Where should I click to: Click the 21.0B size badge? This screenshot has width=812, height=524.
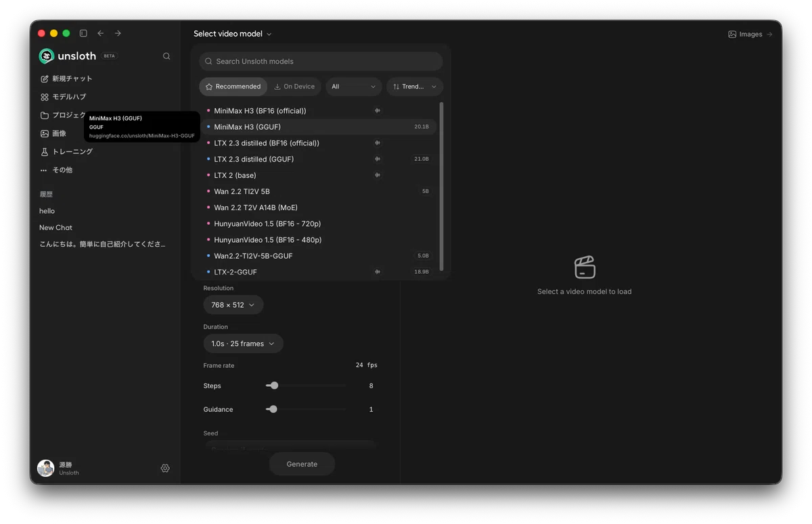422,159
